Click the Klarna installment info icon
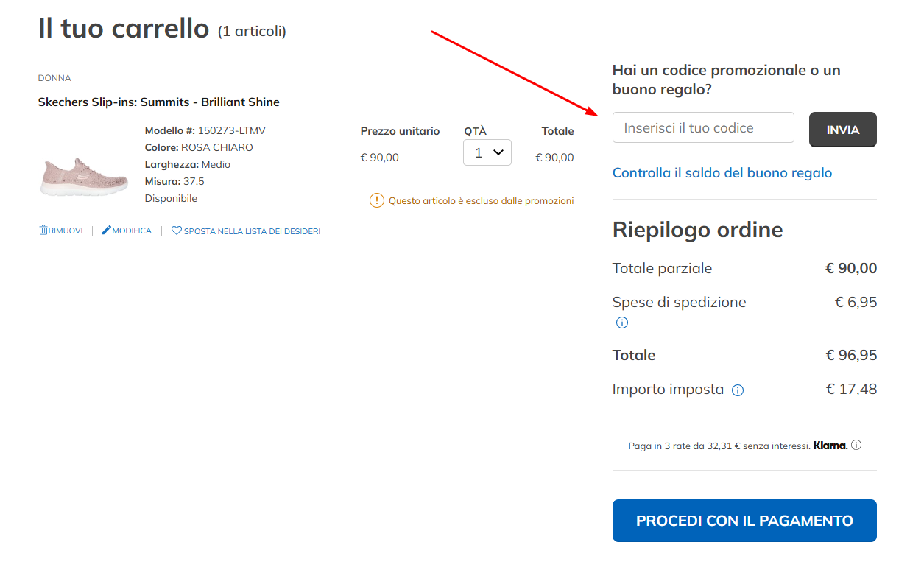This screenshot has width=924, height=584. pyautogui.click(x=857, y=445)
